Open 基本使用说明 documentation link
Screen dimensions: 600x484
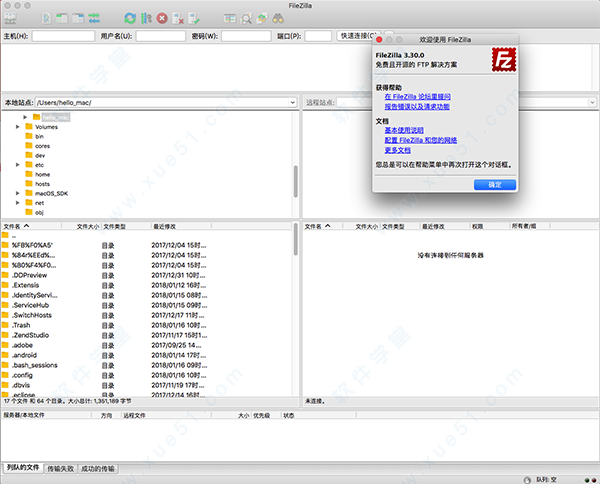(x=404, y=130)
